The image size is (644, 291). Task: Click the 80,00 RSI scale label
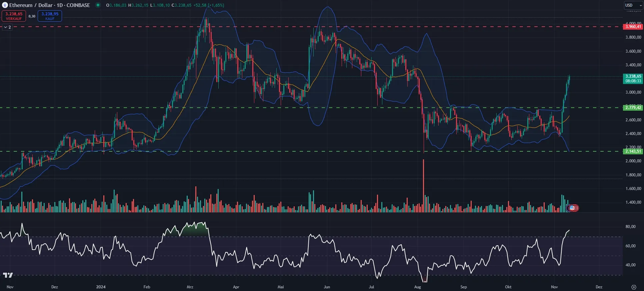click(x=631, y=227)
